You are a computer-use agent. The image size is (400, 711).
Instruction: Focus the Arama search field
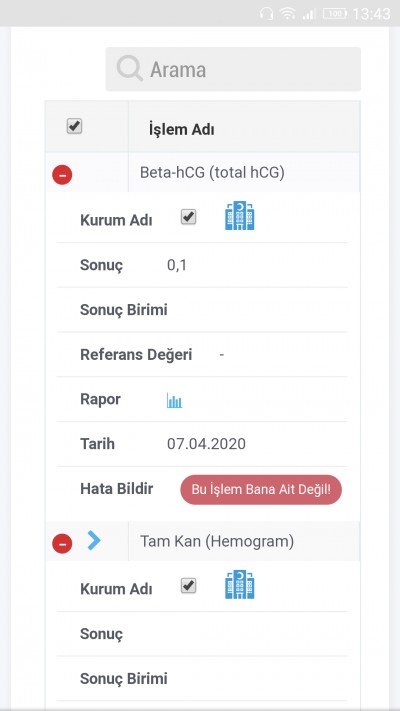tap(233, 69)
